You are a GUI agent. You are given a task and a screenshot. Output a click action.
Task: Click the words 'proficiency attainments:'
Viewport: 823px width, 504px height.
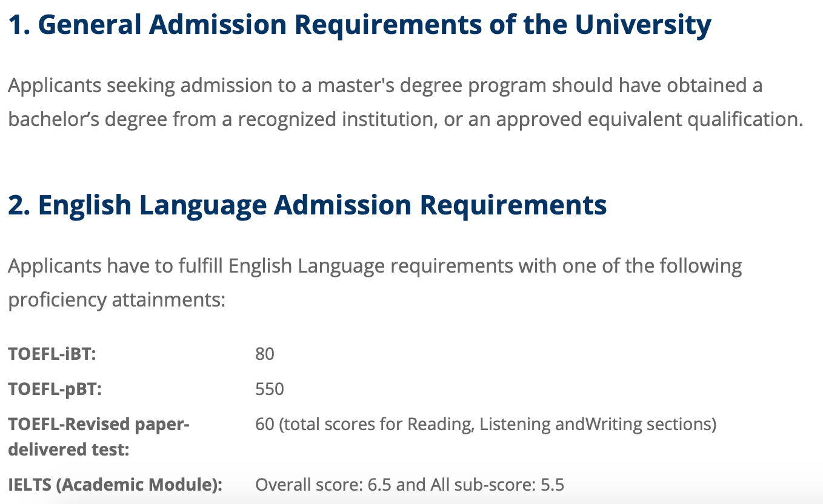pyautogui.click(x=116, y=300)
